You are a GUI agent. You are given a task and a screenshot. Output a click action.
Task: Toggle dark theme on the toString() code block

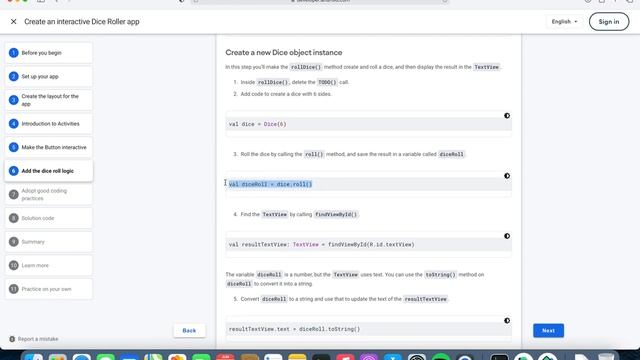point(507,321)
